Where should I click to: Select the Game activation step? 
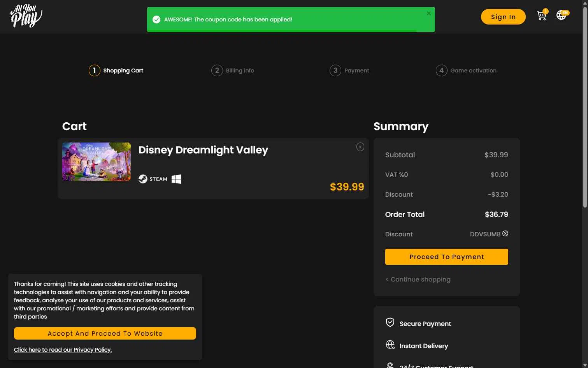(466, 70)
